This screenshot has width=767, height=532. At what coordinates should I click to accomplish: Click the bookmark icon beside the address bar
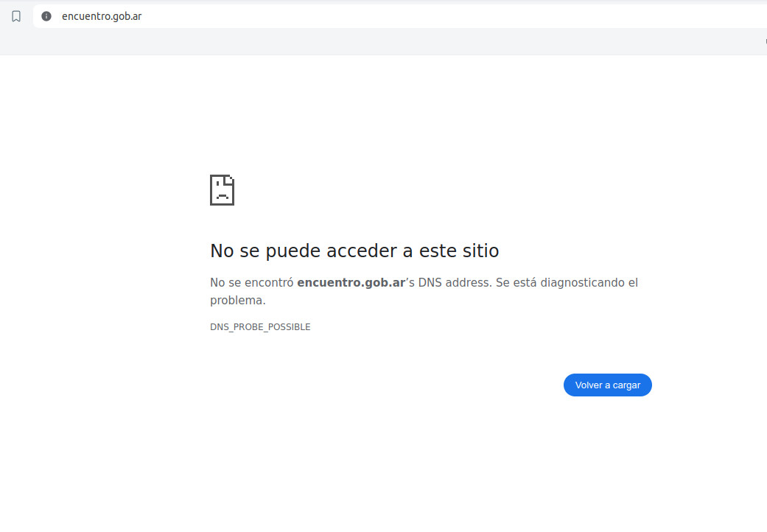pos(16,16)
